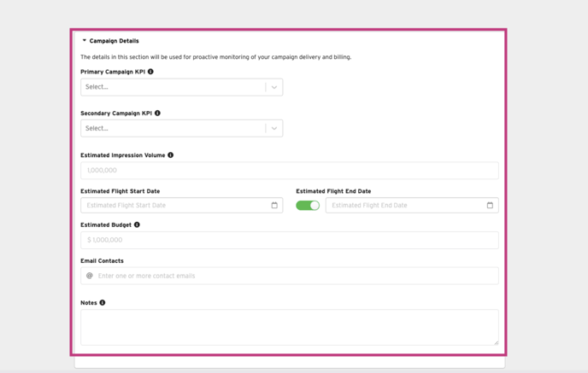The image size is (588, 373).
Task: Show the Secondary Campaign KPI info tooltip
Action: (x=157, y=113)
